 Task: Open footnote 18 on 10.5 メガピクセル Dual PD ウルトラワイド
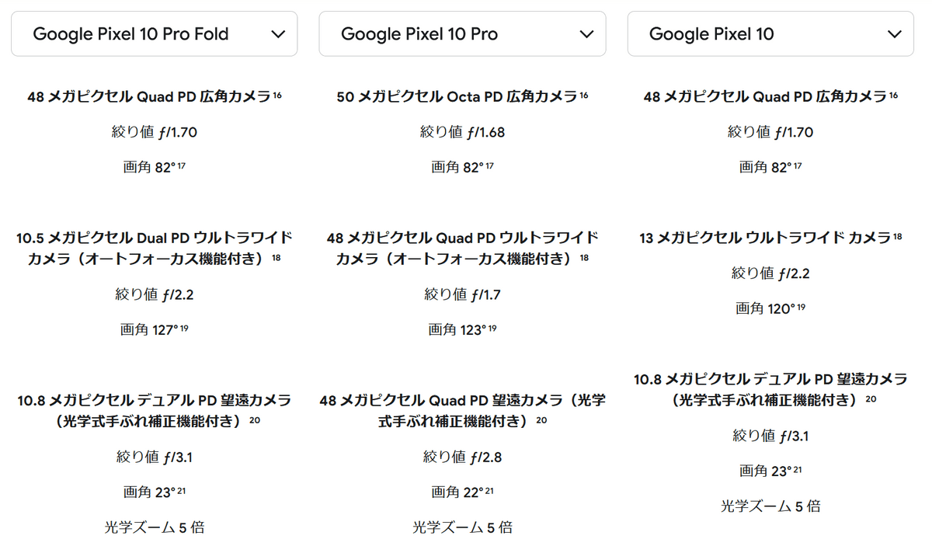point(276,258)
